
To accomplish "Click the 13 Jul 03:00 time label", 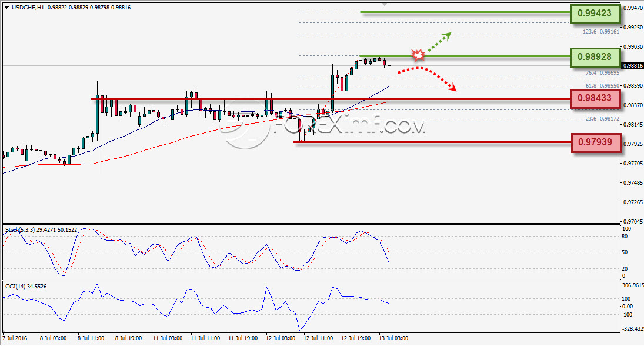I will (x=393, y=338).
